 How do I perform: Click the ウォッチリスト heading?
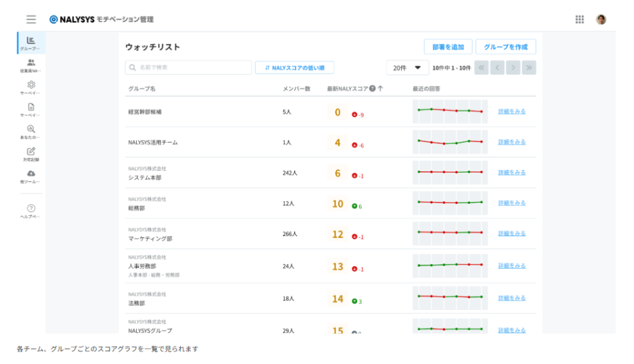pos(152,47)
